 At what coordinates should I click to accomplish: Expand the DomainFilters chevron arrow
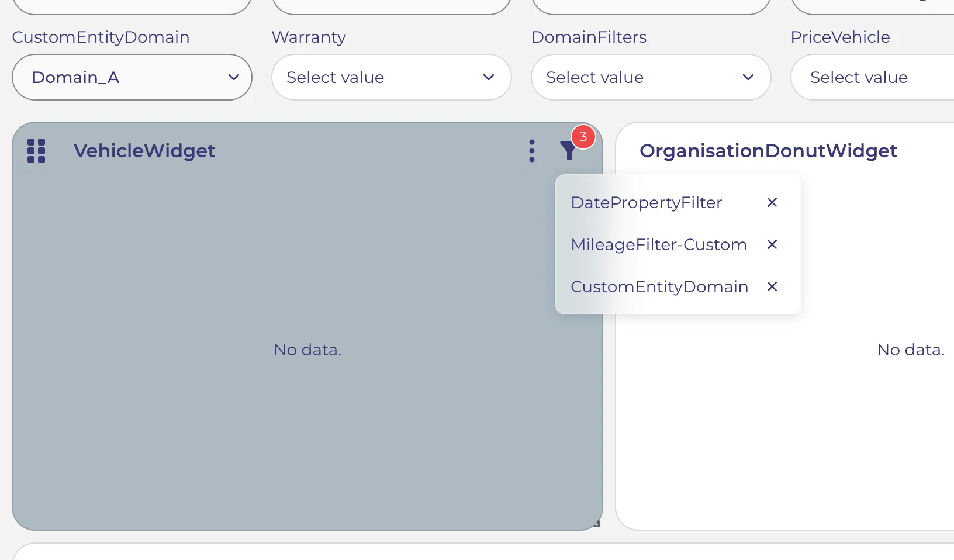748,77
